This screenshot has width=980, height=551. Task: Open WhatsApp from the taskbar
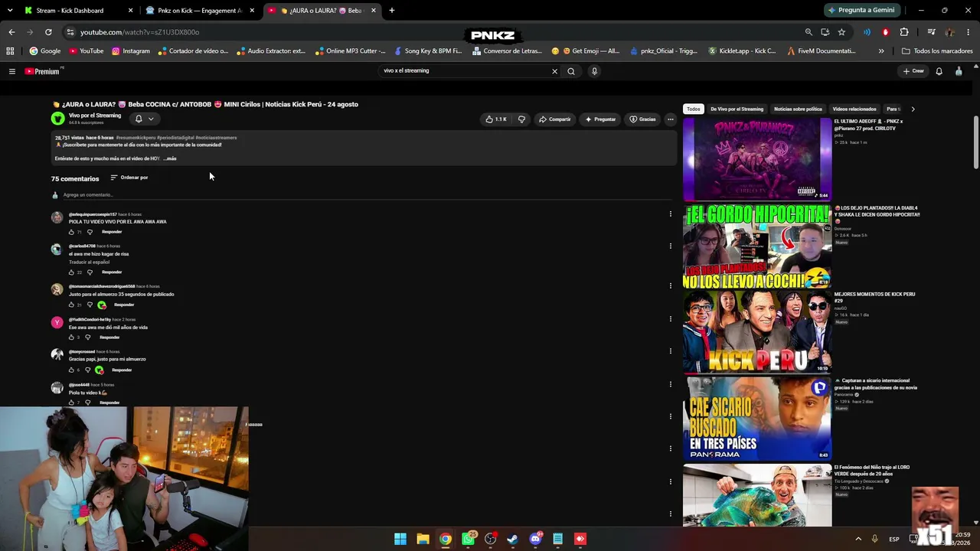pos(469,539)
